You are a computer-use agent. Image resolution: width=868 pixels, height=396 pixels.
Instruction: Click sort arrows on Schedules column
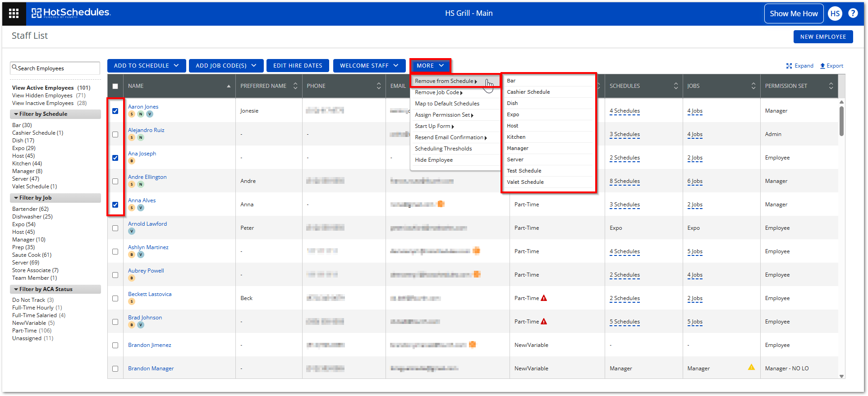tap(676, 86)
